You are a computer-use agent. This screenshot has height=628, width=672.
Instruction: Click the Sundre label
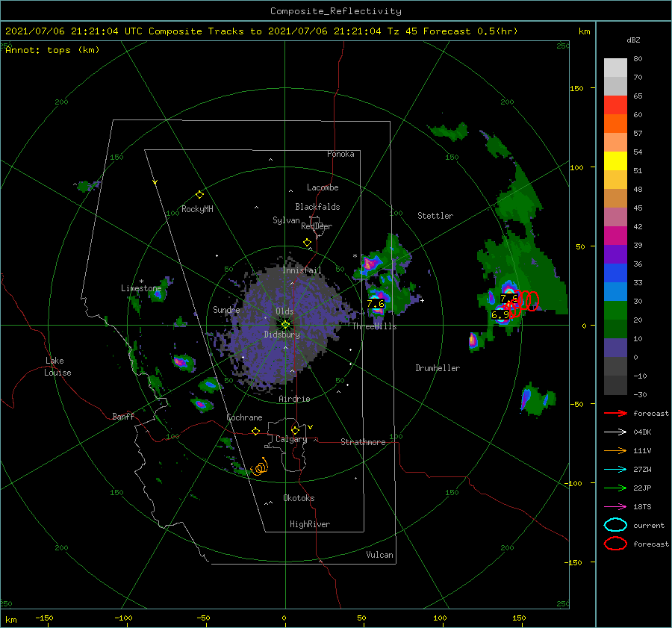[226, 309]
